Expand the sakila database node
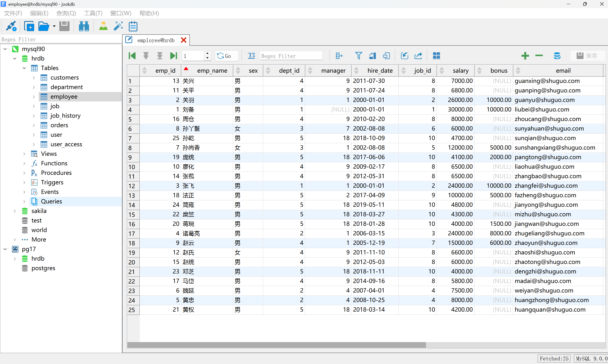608x364 pixels. coord(15,211)
